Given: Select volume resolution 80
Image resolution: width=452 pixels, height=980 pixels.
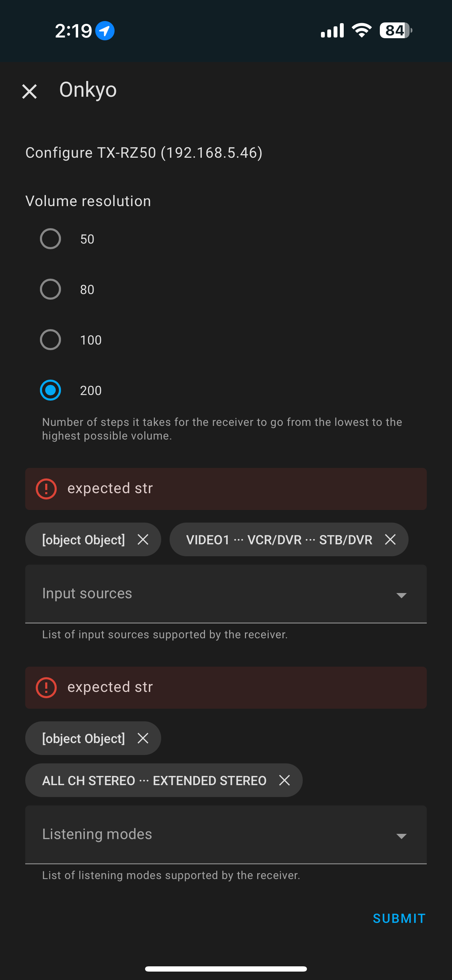Looking at the screenshot, I should (50, 290).
